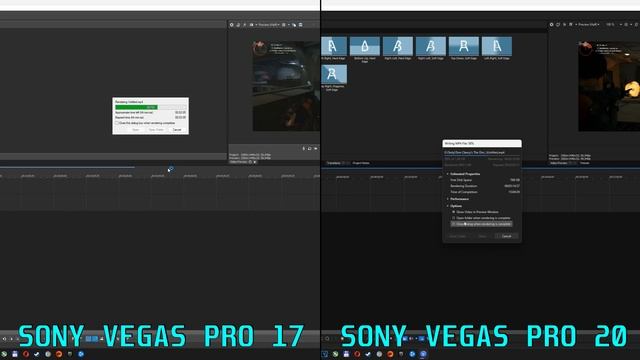Open orange Firefox-like icon in left taskbar
The width and height of the screenshot is (640, 360).
tap(59, 354)
